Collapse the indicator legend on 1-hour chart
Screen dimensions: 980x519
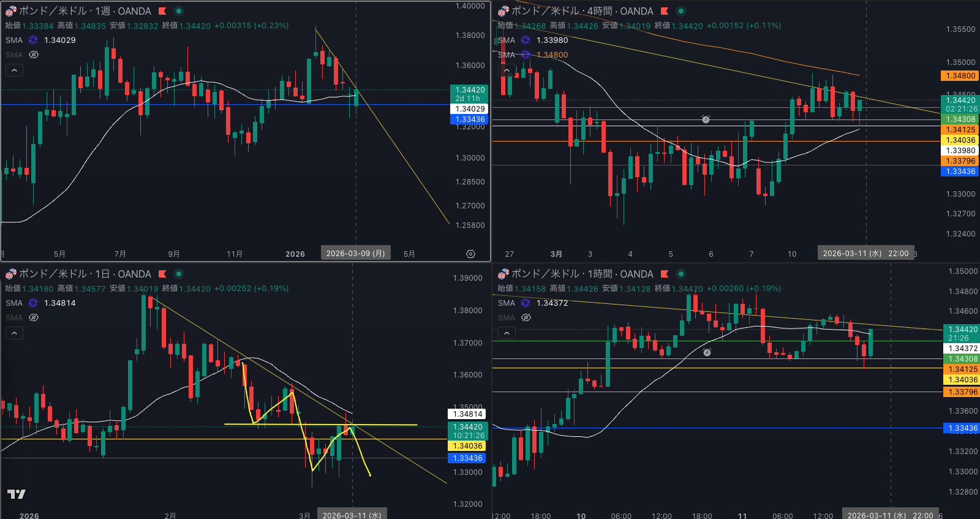507,333
